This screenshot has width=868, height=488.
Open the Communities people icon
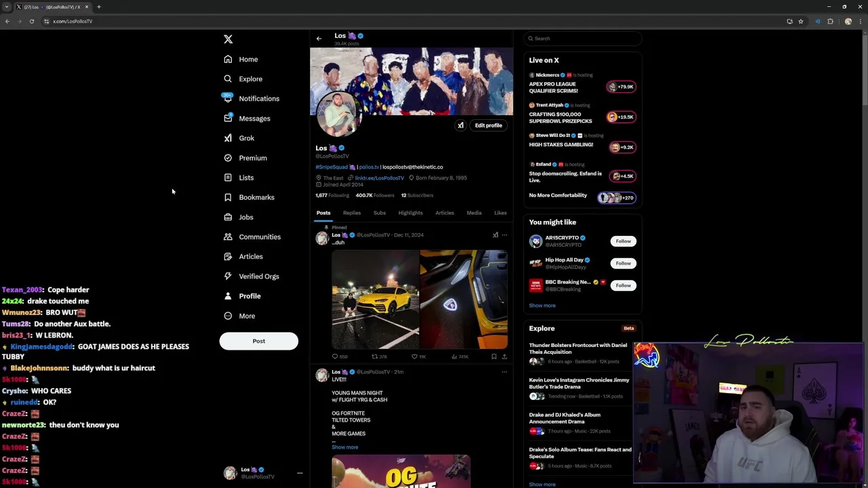(x=228, y=237)
